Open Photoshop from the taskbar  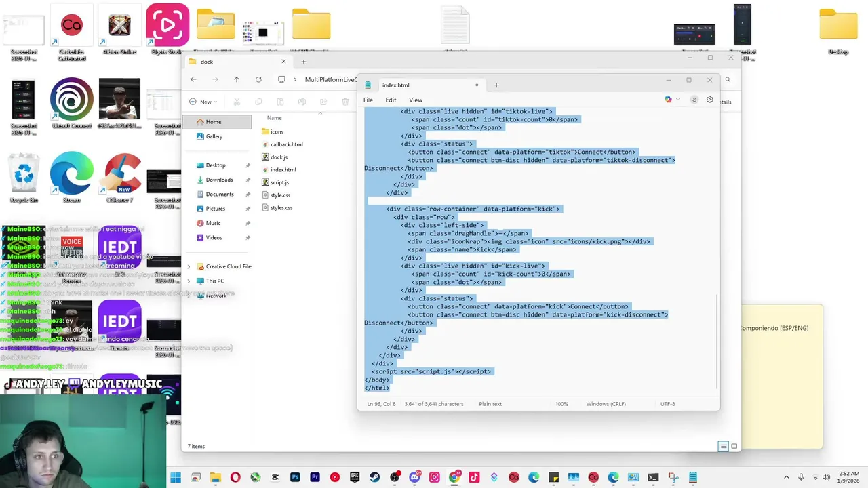coord(295,478)
